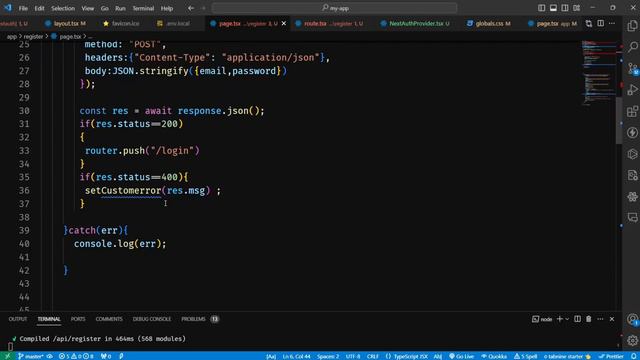The height and width of the screenshot is (360, 640).
Task: Click the remote window icon in status bar
Action: pyautogui.click(x=7, y=356)
